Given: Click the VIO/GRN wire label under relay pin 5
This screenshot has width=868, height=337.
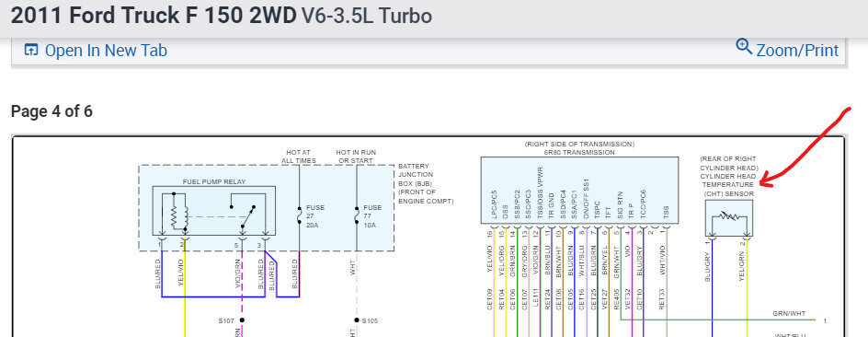Looking at the screenshot, I should click(x=237, y=273).
